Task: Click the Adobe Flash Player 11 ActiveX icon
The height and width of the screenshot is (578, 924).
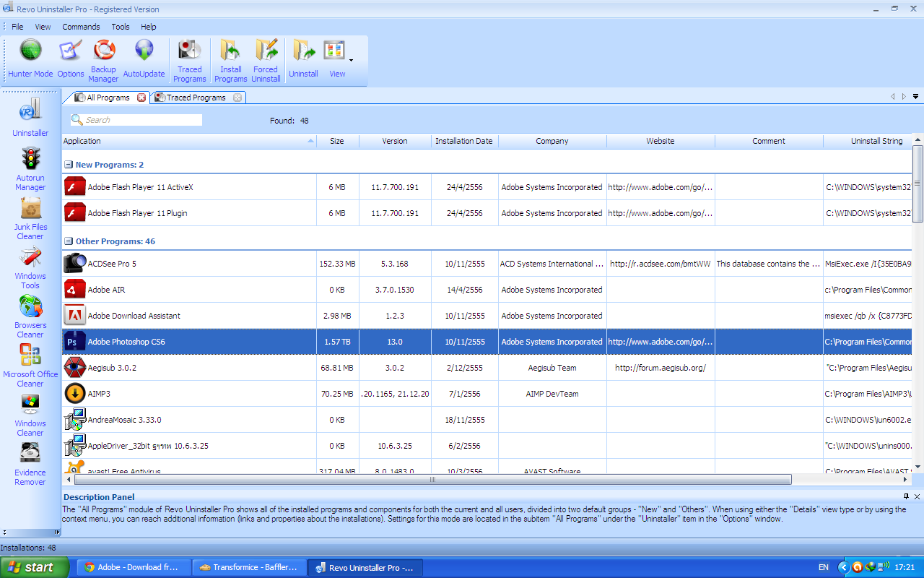Action: [x=75, y=187]
